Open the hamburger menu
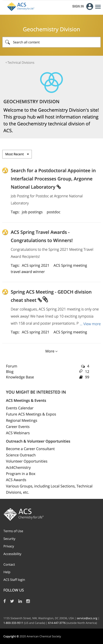The image size is (103, 644). click(x=98, y=7)
